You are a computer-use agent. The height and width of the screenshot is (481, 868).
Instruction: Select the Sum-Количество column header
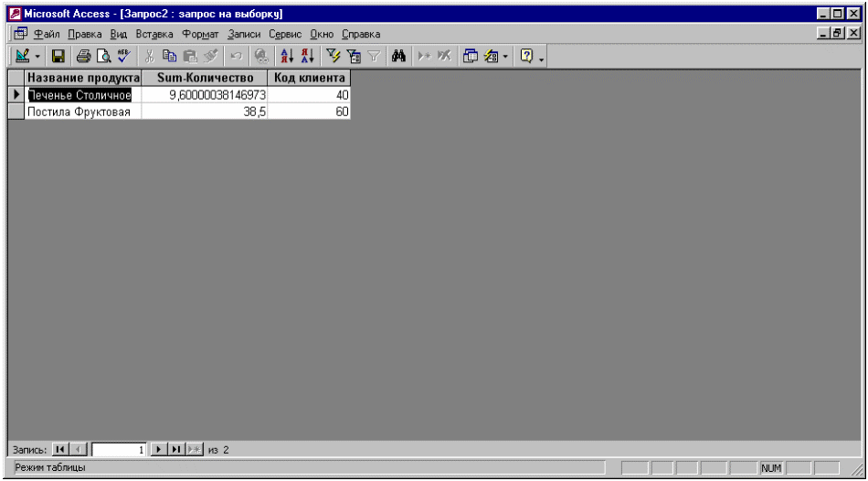click(x=204, y=78)
